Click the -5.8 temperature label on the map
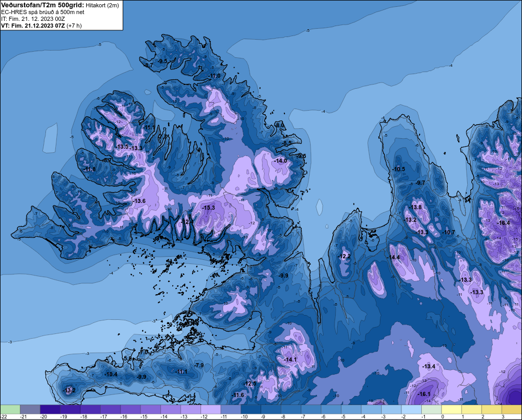Screen dimensions: 522x420 [x=127, y=359]
